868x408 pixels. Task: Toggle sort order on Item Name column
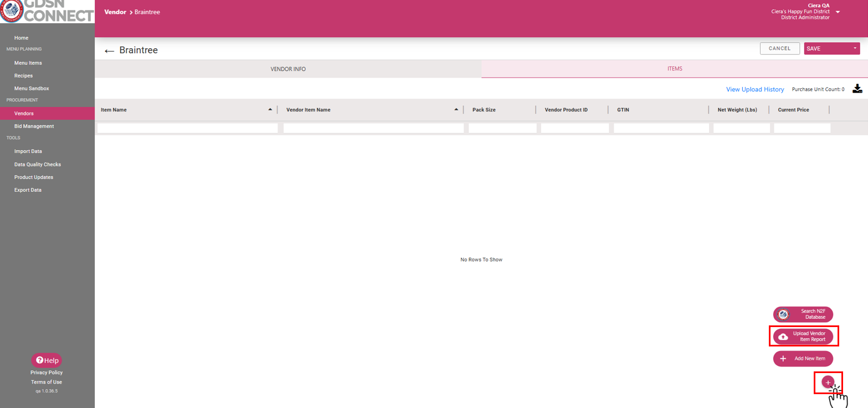[x=270, y=109]
